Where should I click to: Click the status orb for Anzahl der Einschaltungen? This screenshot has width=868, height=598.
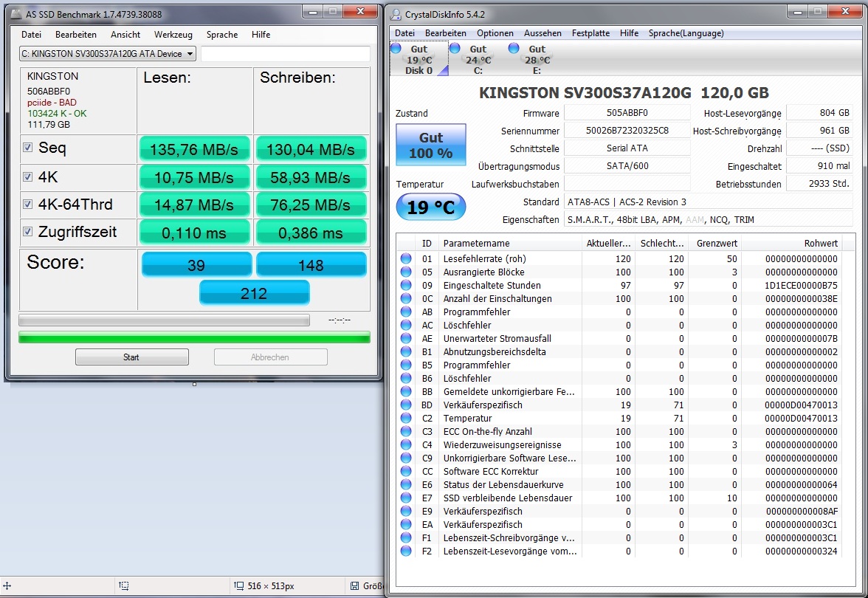[x=406, y=298]
